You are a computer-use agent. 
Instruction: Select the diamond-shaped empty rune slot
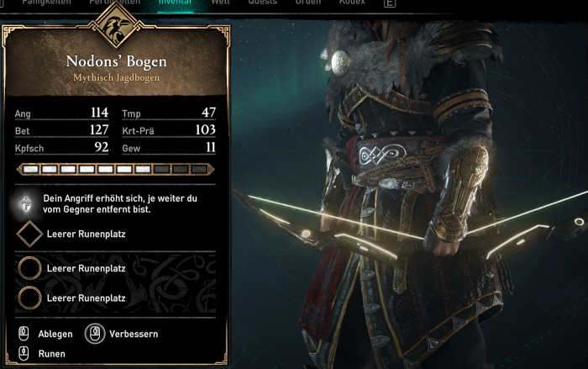pyautogui.click(x=29, y=234)
